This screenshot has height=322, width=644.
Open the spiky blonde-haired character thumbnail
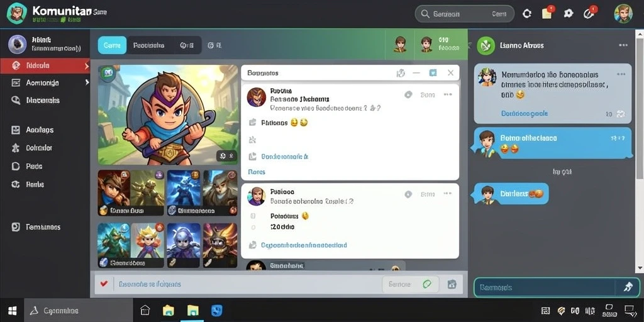tap(147, 246)
